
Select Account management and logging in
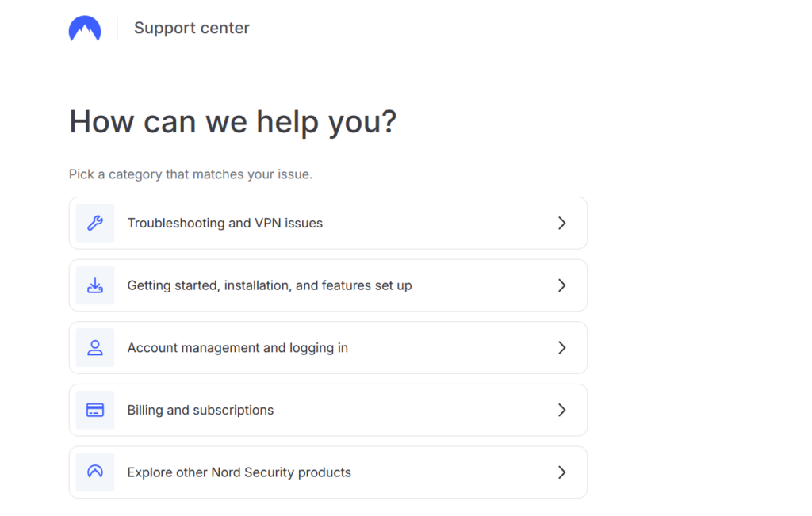[x=238, y=348]
